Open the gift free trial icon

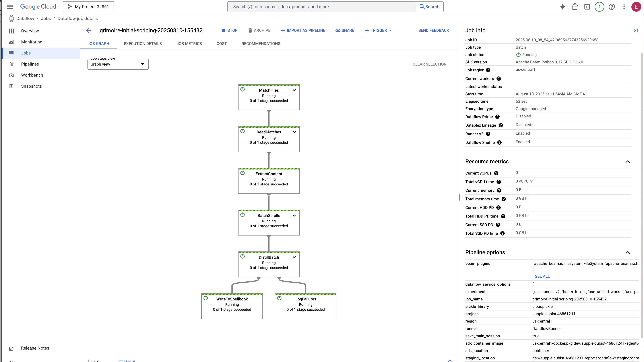[x=575, y=7]
